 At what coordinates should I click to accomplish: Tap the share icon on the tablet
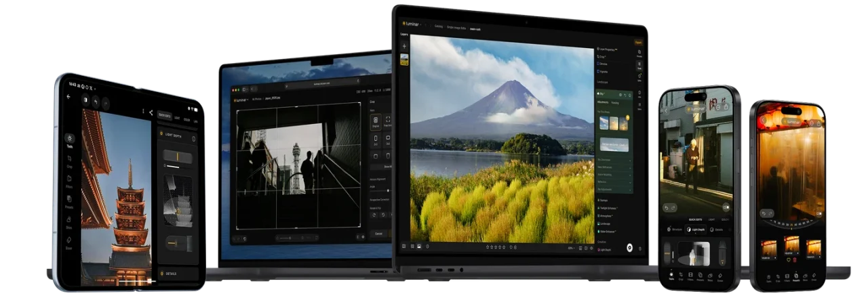[x=151, y=112]
